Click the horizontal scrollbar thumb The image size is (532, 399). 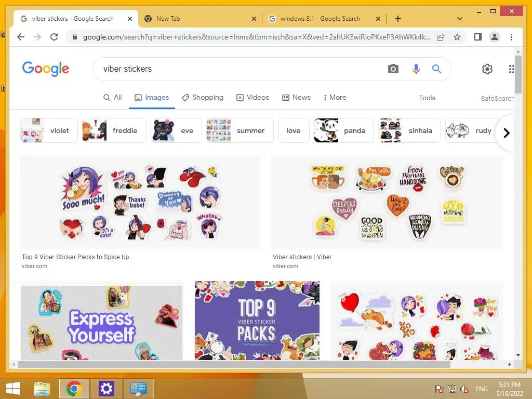tap(234, 364)
